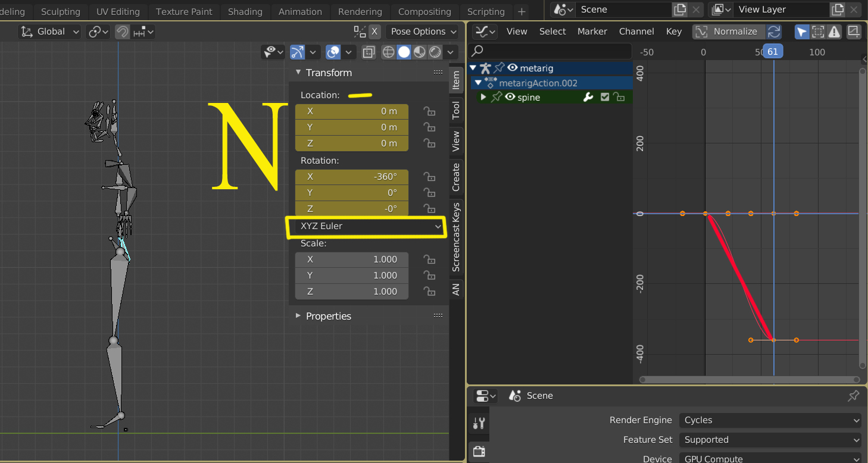
Task: Uncheck the spine channel mute checkbox
Action: click(605, 97)
